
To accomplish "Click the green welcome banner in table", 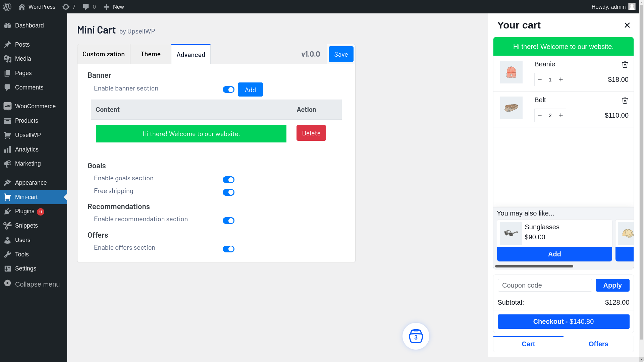I will pos(191,134).
